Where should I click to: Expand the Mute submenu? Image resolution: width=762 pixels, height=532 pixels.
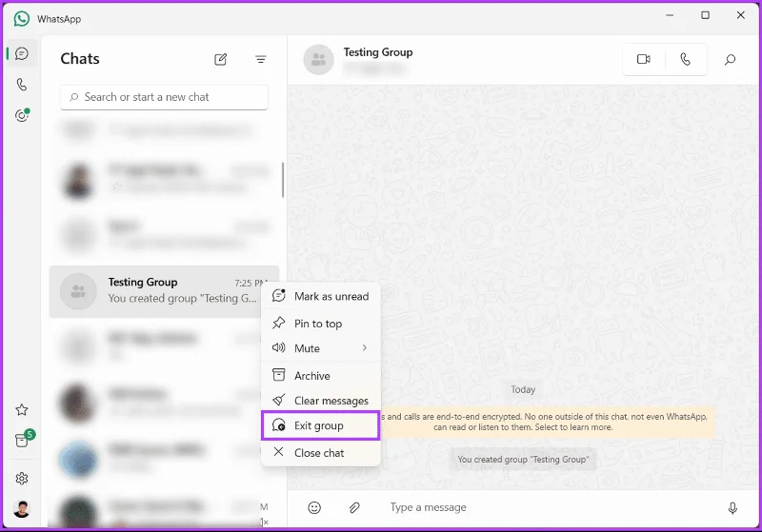click(x=321, y=348)
